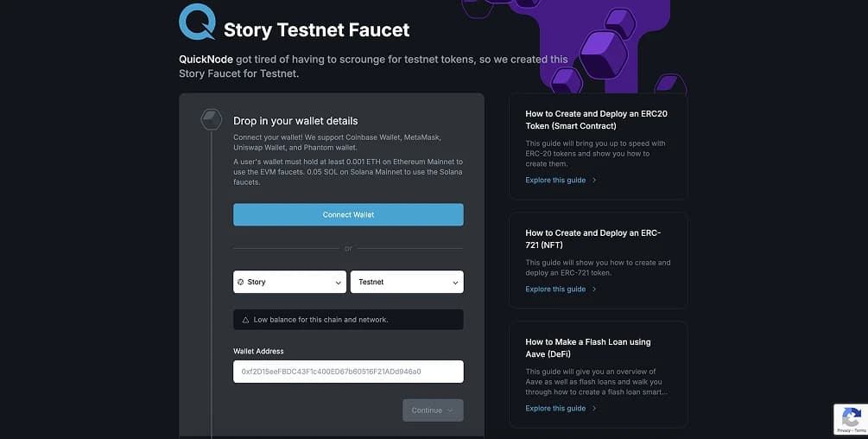
Task: Open Explore this guide for ERC-721
Action: [x=555, y=289]
